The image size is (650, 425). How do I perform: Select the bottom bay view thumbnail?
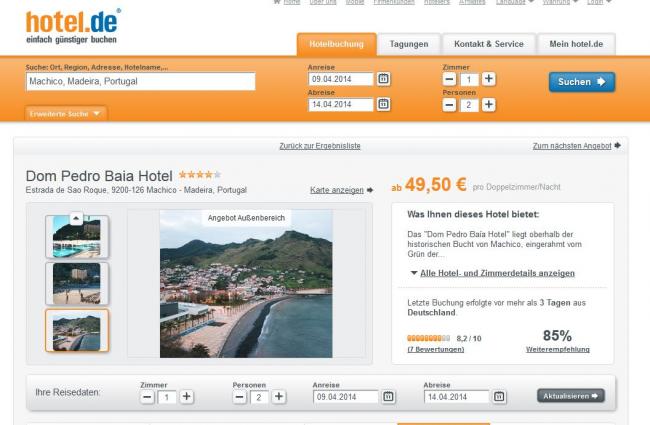coord(77,330)
